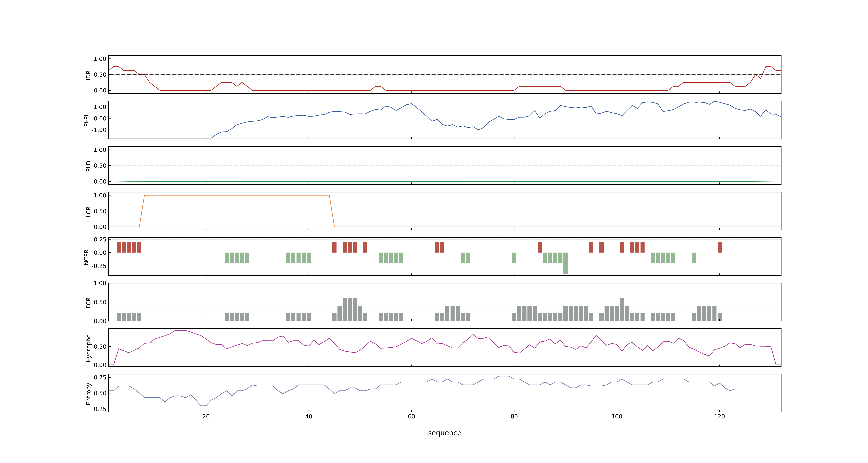Click the -0.25 tick on NCPR axis
The image size is (868, 463).
pyautogui.click(x=99, y=266)
